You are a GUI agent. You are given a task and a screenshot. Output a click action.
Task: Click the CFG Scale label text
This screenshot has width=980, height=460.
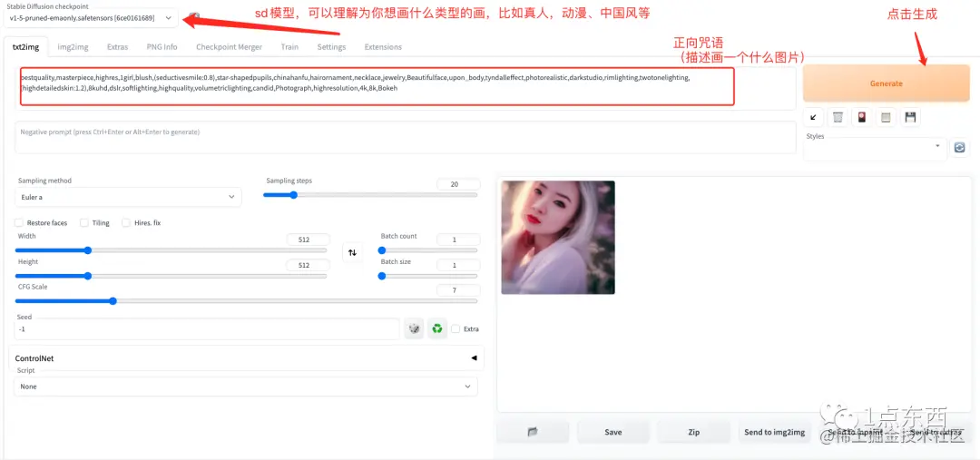coord(33,286)
